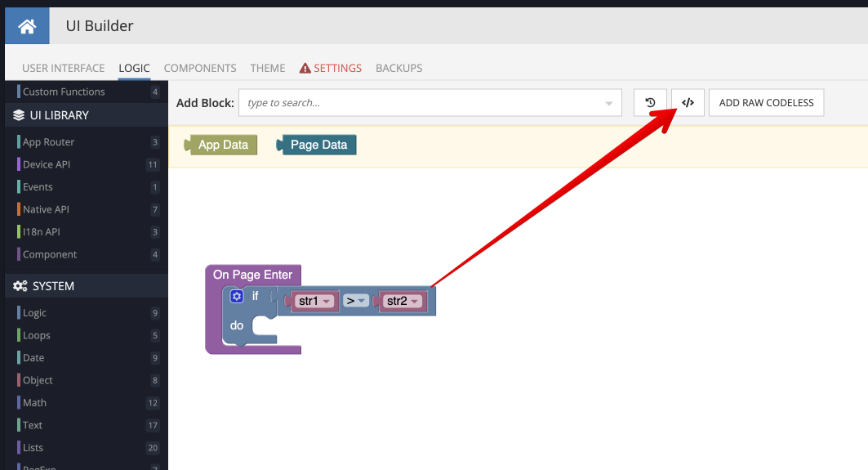Switch to the User Interface tab
The image size is (868, 470).
click(63, 68)
